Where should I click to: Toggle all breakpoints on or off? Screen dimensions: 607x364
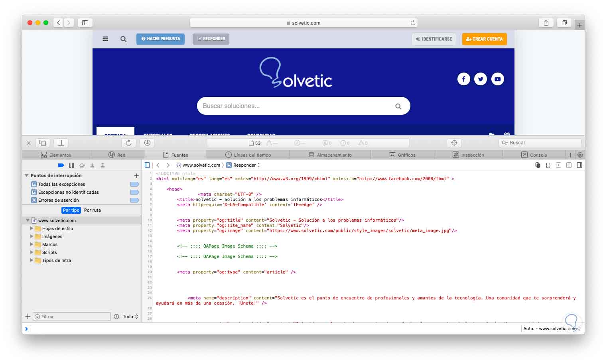coord(61,165)
